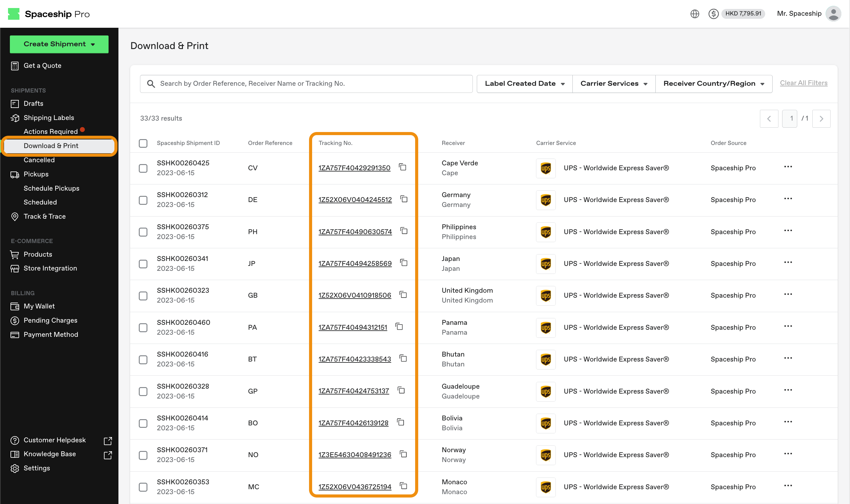Select the checkbox for shipment SSHK00260425

click(143, 168)
